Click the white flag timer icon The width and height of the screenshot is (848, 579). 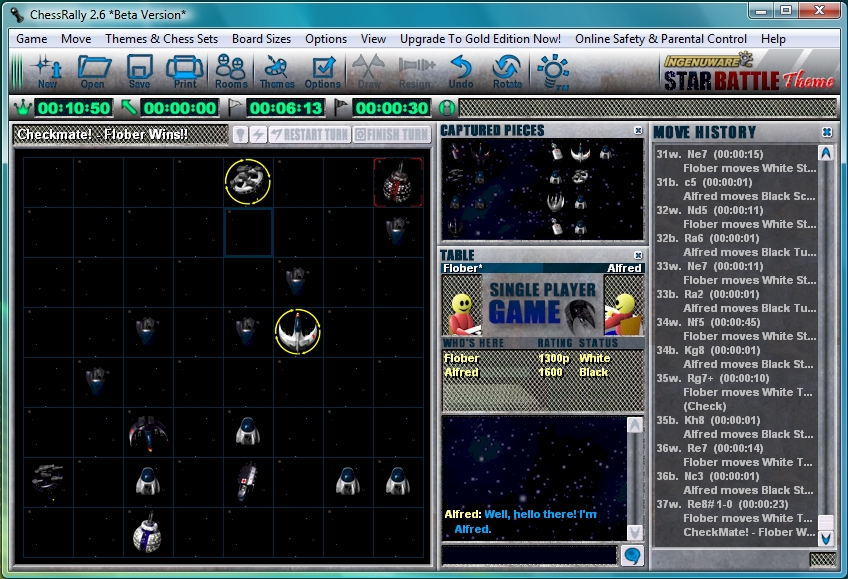pyautogui.click(x=235, y=108)
